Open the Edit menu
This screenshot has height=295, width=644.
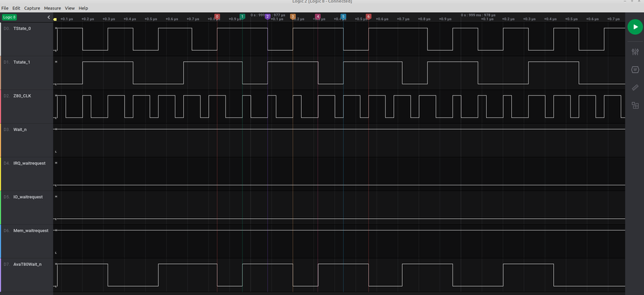[x=16, y=8]
